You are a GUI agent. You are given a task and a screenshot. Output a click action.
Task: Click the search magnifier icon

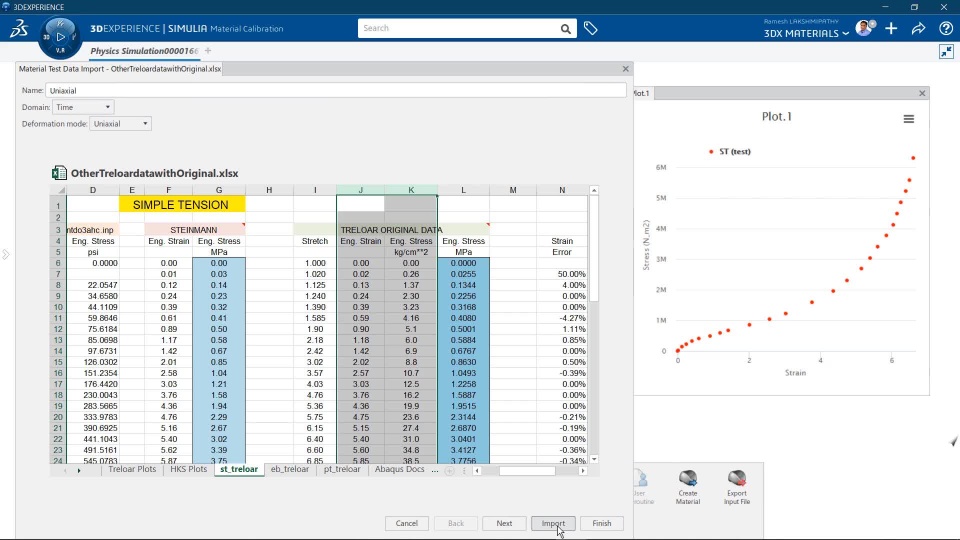566,29
